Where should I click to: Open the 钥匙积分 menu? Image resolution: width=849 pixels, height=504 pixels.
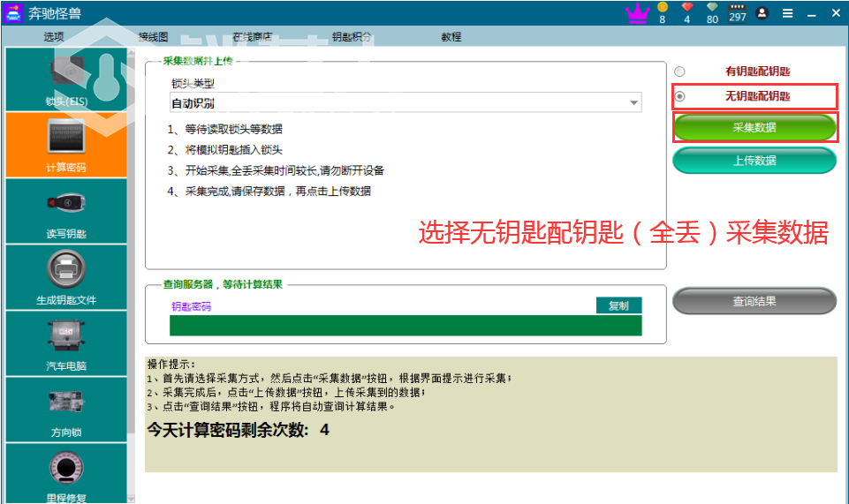[x=352, y=37]
